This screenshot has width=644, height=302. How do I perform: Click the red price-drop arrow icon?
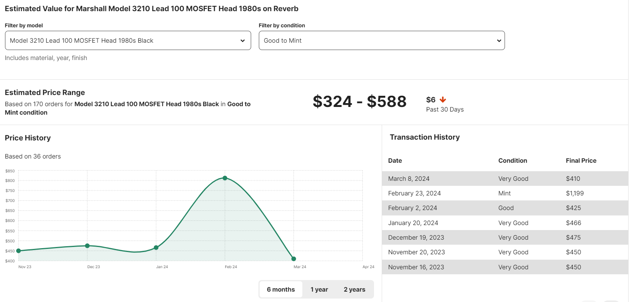tap(443, 100)
